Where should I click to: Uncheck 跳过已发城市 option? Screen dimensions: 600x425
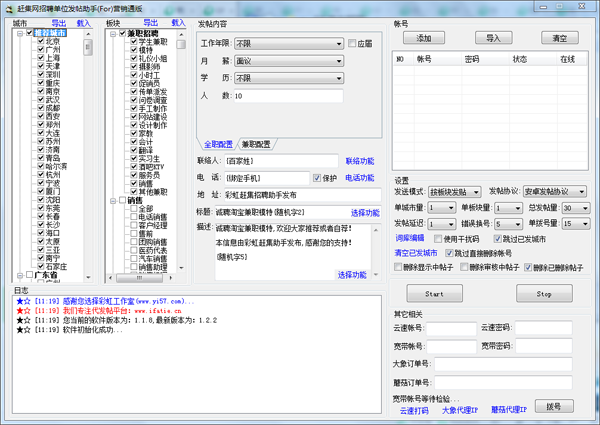click(497, 239)
